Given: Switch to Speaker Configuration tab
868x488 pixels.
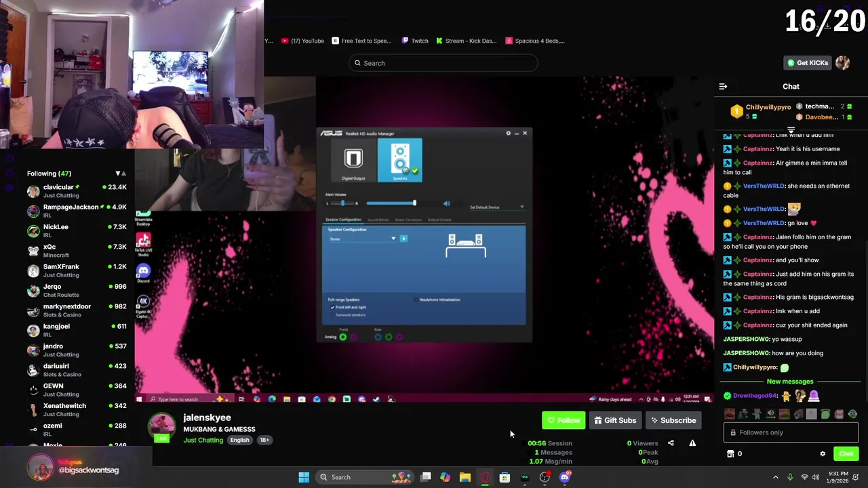Looking at the screenshot, I should click(343, 220).
